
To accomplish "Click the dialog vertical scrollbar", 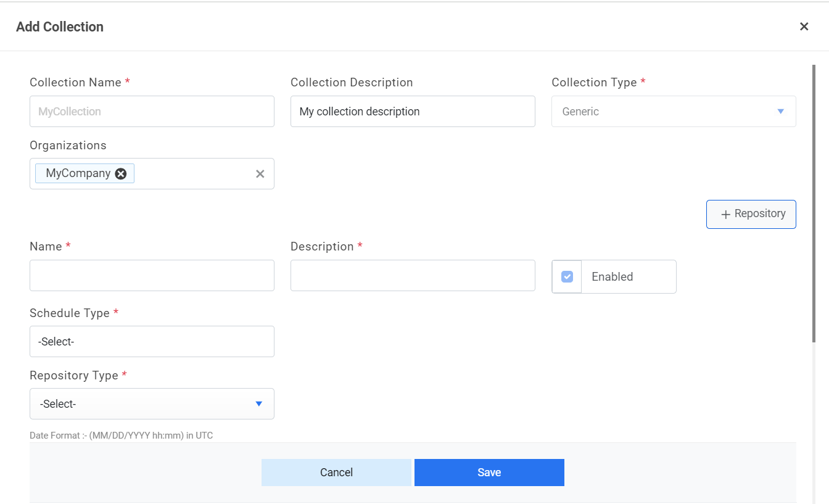I will pyautogui.click(x=814, y=204).
